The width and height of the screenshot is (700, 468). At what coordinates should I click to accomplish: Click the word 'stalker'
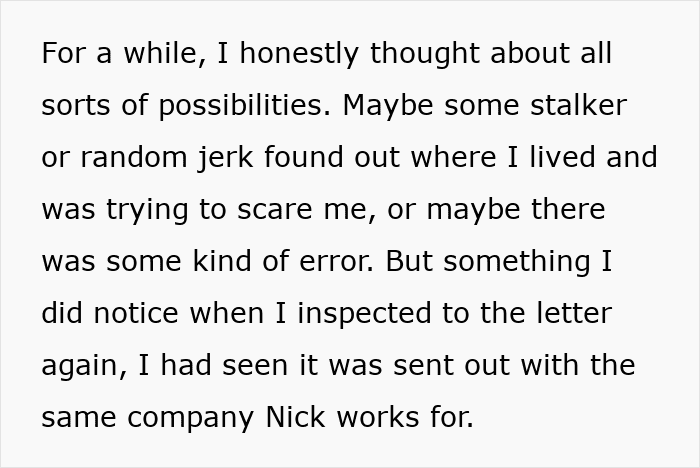(x=579, y=105)
